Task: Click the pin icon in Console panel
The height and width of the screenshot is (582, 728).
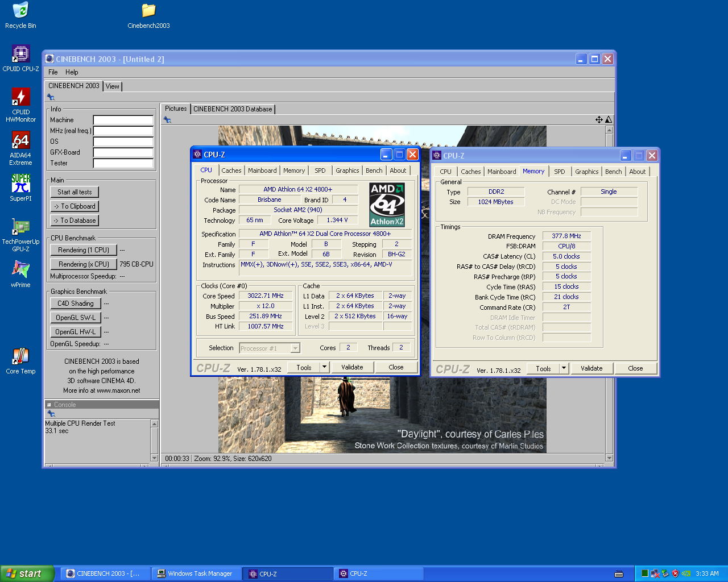Action: [x=51, y=414]
